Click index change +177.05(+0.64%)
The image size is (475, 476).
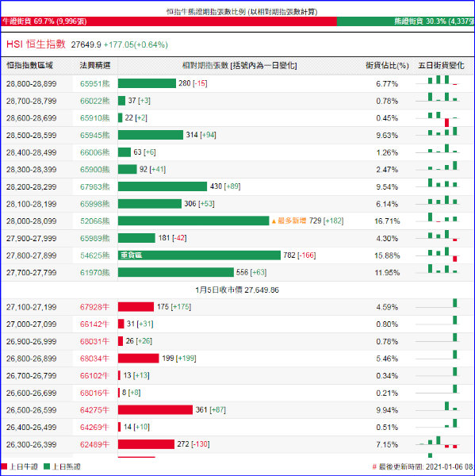click(136, 44)
